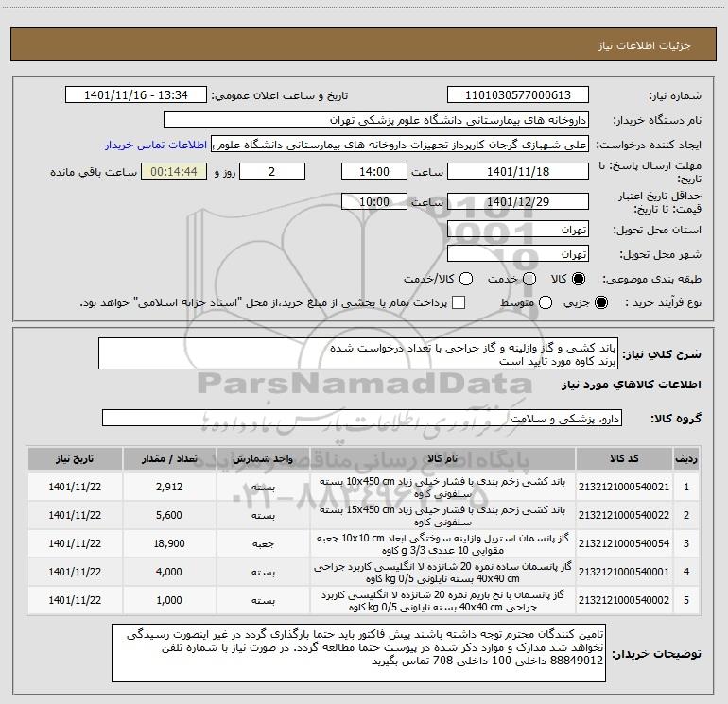The height and width of the screenshot is (704, 728).
Task: Click the plain gauze 40x40 cm item name
Action: coord(442,573)
